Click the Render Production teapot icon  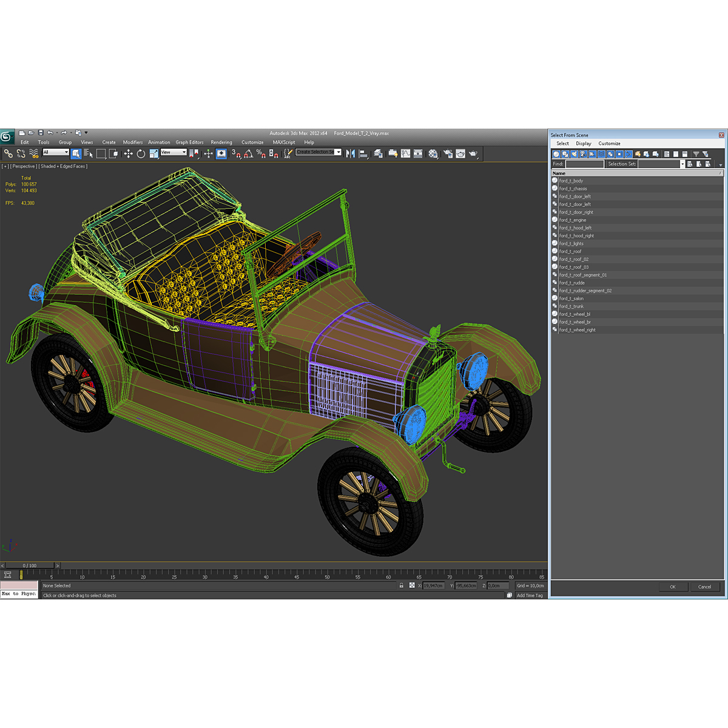pyautogui.click(x=474, y=153)
